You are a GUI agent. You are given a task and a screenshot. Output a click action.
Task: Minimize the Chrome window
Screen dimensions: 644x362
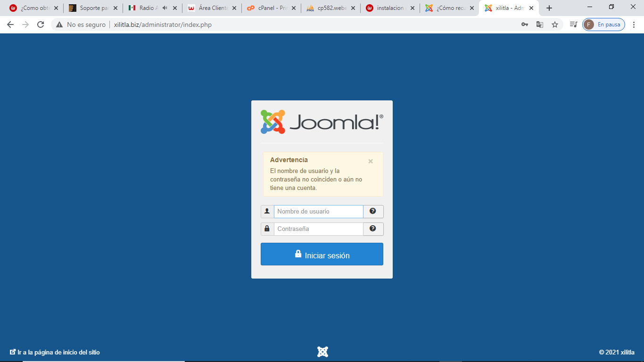[590, 7]
